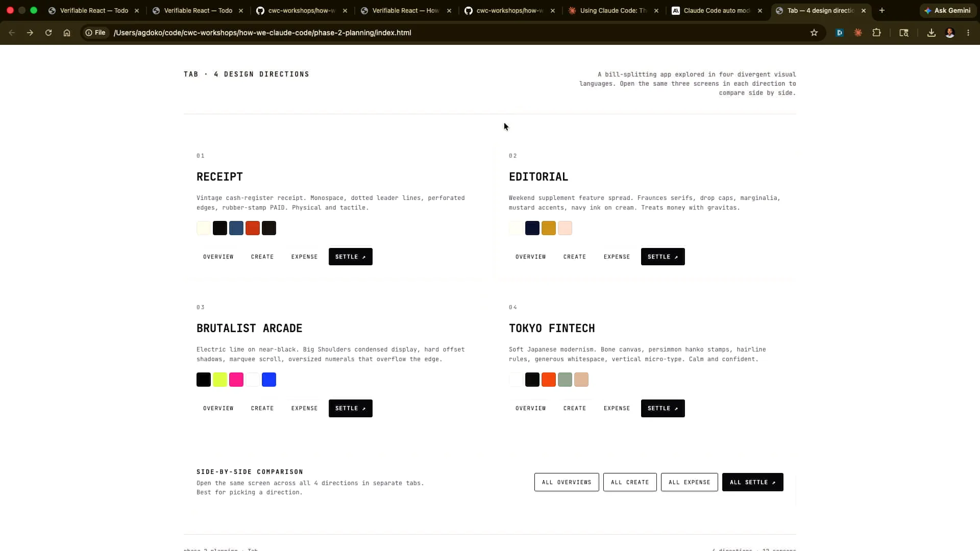The height and width of the screenshot is (551, 980).
Task: Click the All Expense comparison button
Action: [x=690, y=482]
